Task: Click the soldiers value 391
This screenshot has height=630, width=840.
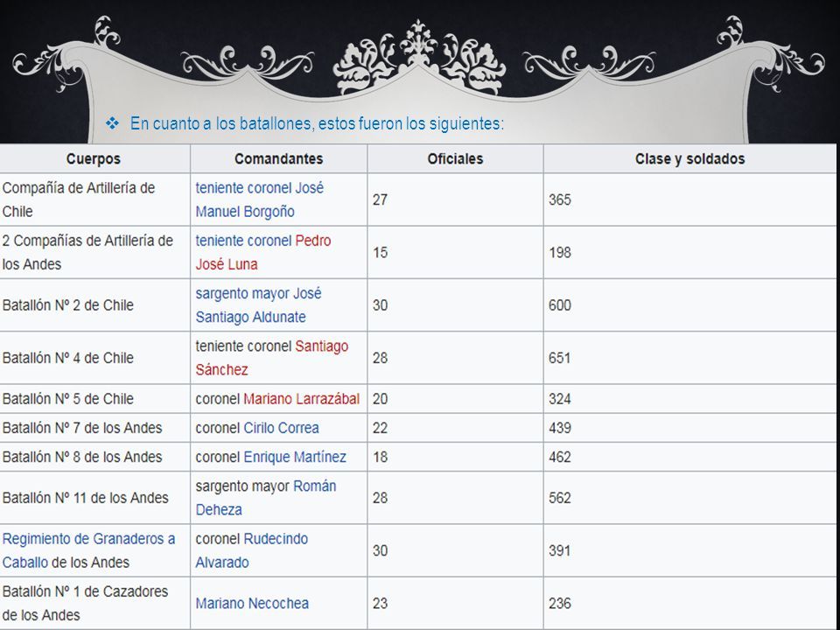Action: pos(560,550)
